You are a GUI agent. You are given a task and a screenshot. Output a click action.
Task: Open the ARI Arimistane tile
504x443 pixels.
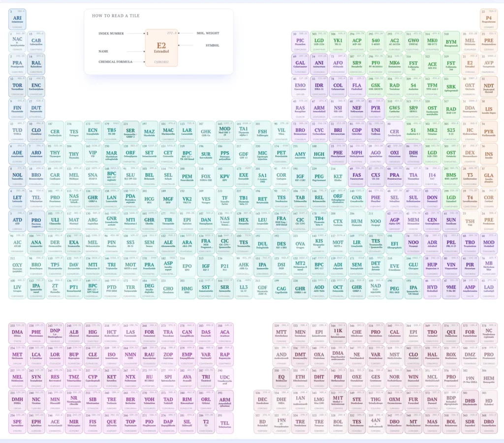(x=17, y=19)
